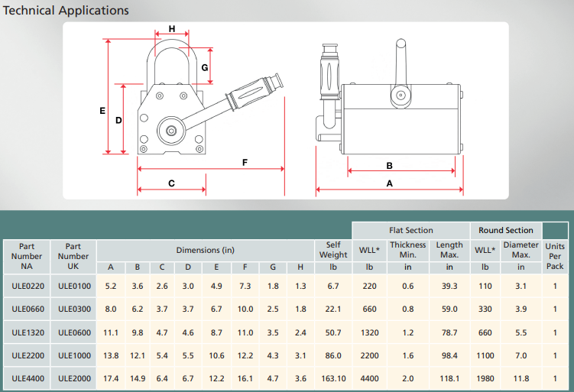
Task: Click the Technical Applications heading
Action: [x=66, y=11]
